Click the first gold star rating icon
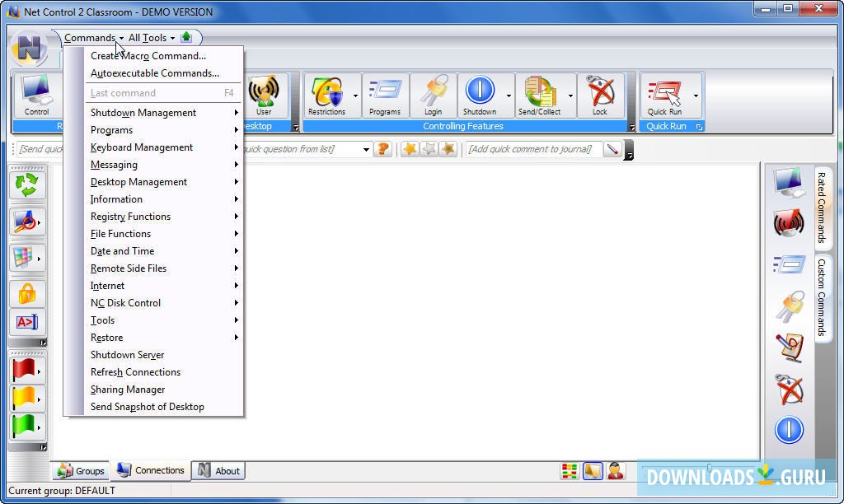844x504 pixels. (410, 149)
